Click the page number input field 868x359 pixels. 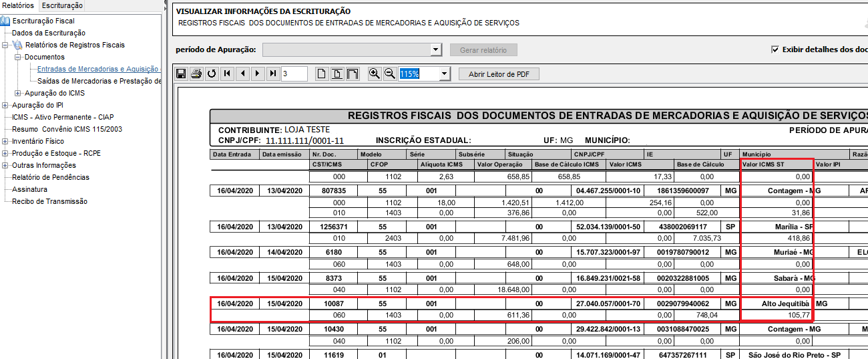click(x=294, y=74)
